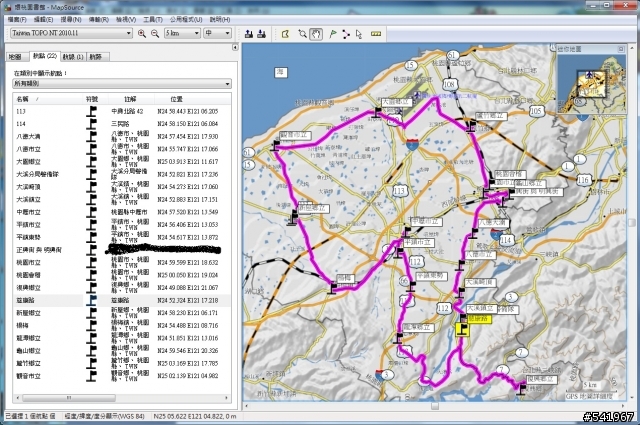Select the route tool icon

tap(346, 34)
